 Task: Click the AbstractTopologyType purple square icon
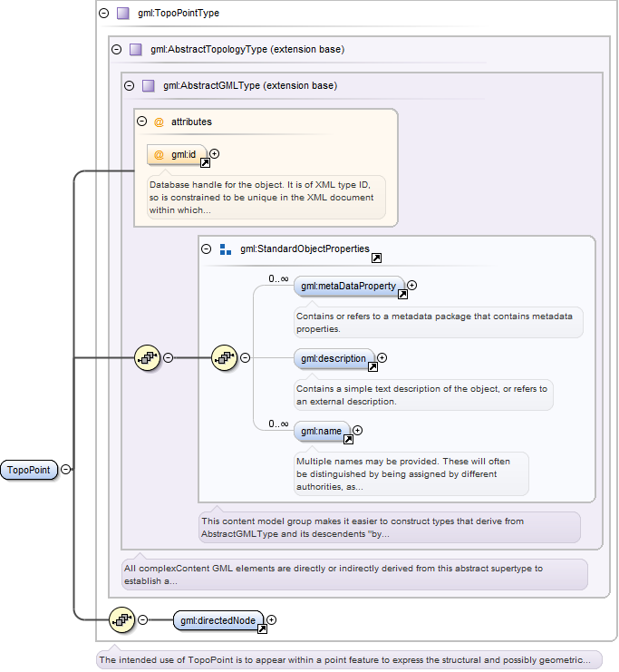tap(136, 50)
